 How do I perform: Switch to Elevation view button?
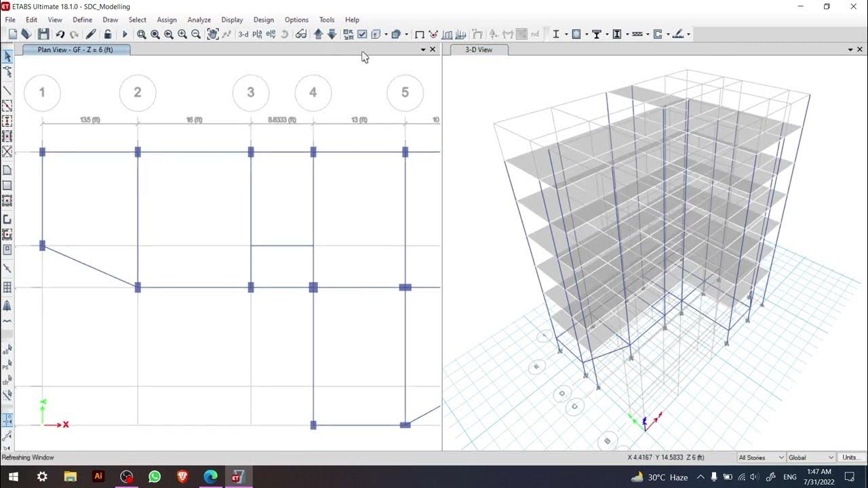(271, 34)
